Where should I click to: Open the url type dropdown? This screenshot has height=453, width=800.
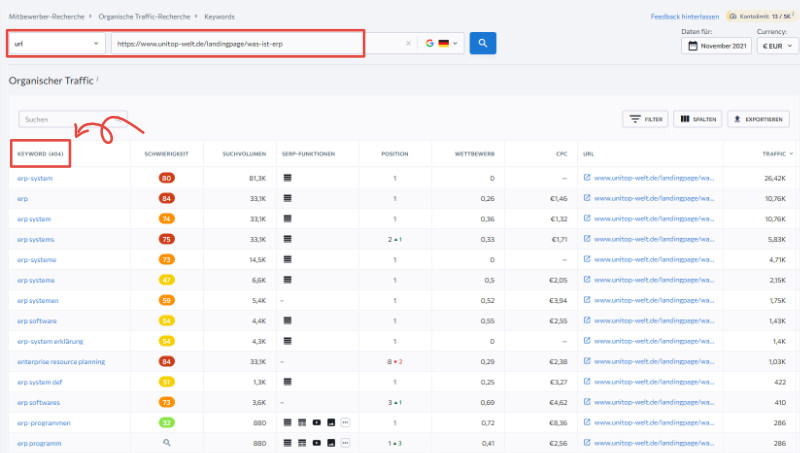click(56, 43)
